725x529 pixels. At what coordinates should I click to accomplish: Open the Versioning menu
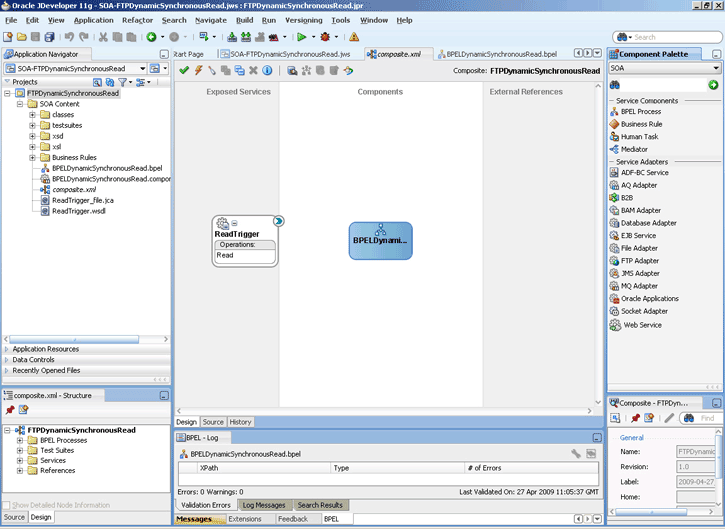pyautogui.click(x=303, y=20)
